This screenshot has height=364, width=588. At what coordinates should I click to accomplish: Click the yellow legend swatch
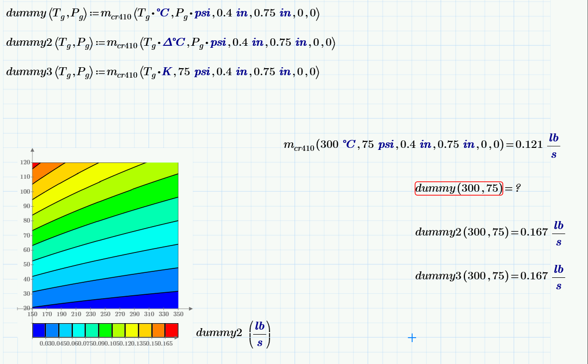[x=132, y=330]
